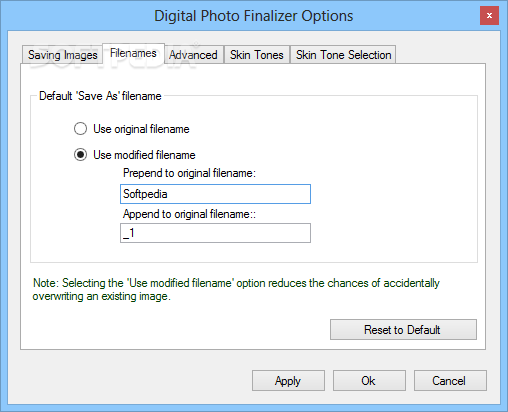The height and width of the screenshot is (412, 508).
Task: Click the green note about overwriting images
Action: (x=236, y=289)
